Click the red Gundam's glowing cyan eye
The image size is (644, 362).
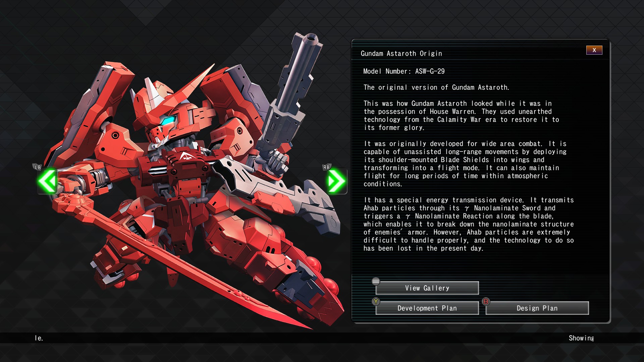coord(169,120)
